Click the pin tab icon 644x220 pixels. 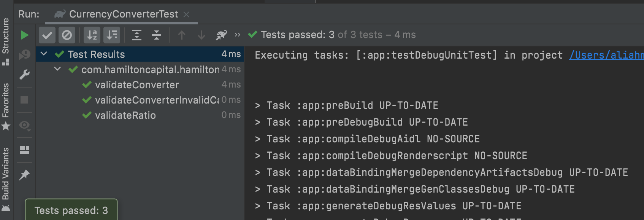tap(24, 175)
